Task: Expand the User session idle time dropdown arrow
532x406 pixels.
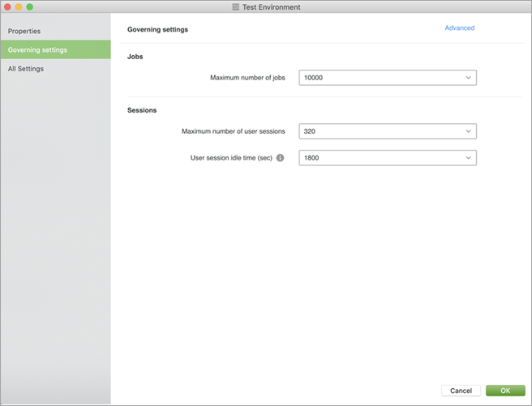Action: pos(468,158)
